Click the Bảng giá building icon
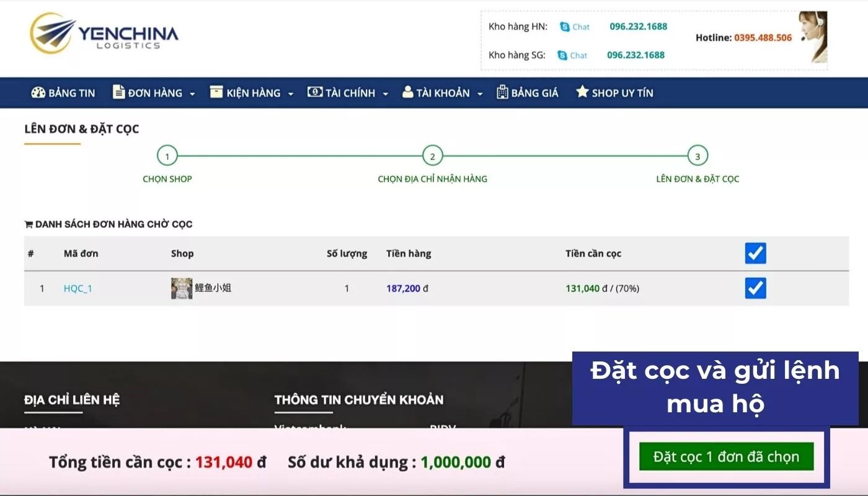868x496 pixels. pyautogui.click(x=502, y=92)
